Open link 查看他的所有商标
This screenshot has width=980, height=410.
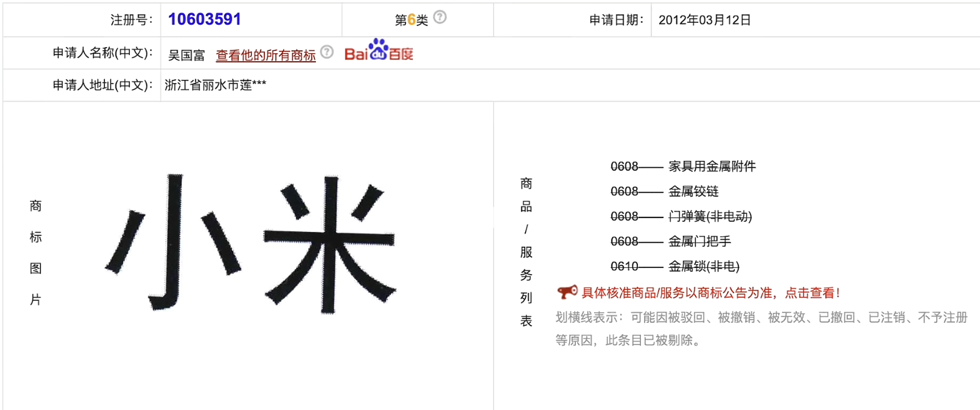click(x=265, y=55)
